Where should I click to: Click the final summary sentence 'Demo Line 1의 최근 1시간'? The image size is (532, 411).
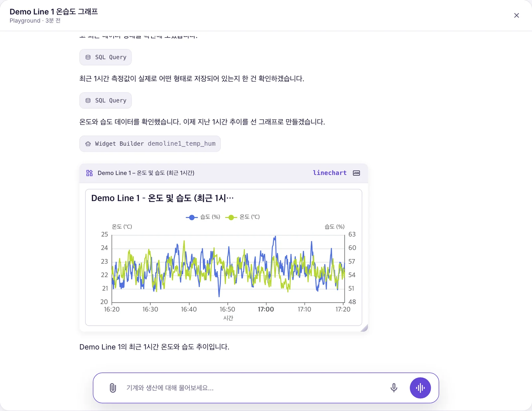[154, 347]
